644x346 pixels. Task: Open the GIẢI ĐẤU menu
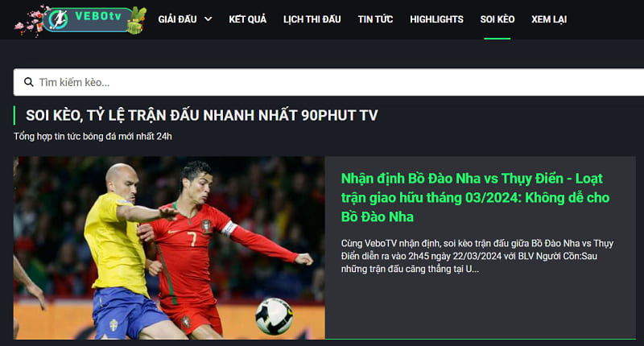177,19
